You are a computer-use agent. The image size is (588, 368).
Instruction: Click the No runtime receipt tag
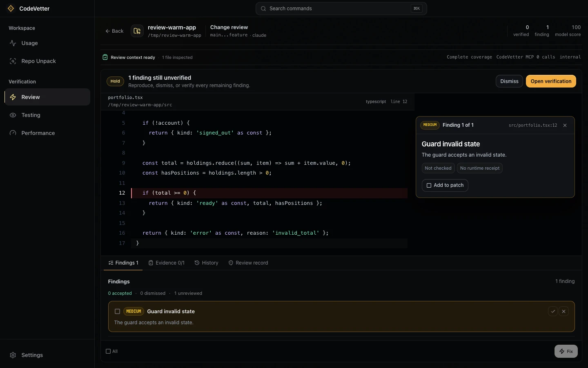click(480, 168)
